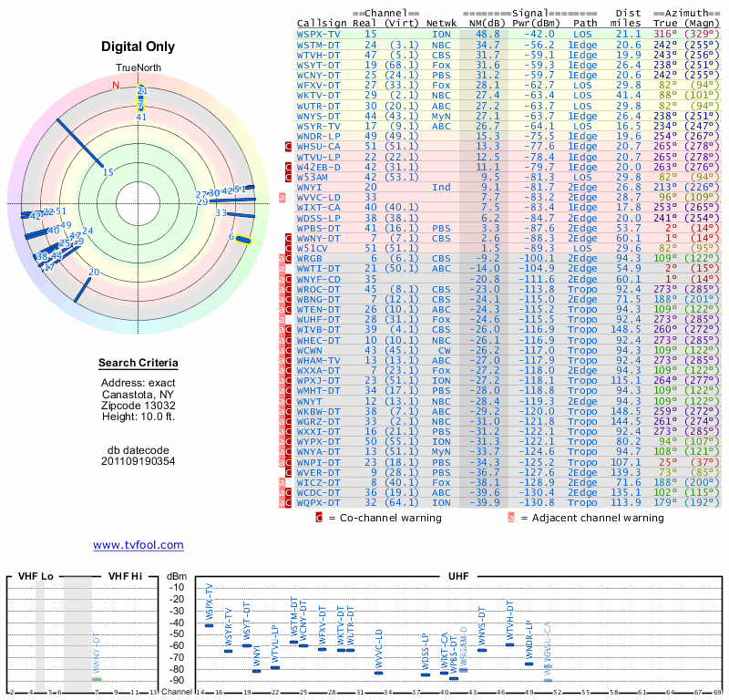Click the WKTV-DT callsign in the table

point(318,96)
